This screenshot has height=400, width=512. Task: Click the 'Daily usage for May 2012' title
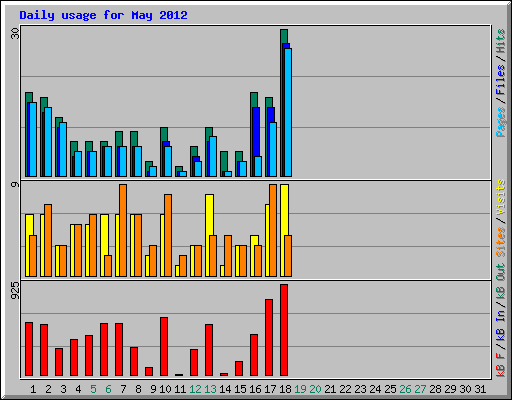tap(103, 15)
